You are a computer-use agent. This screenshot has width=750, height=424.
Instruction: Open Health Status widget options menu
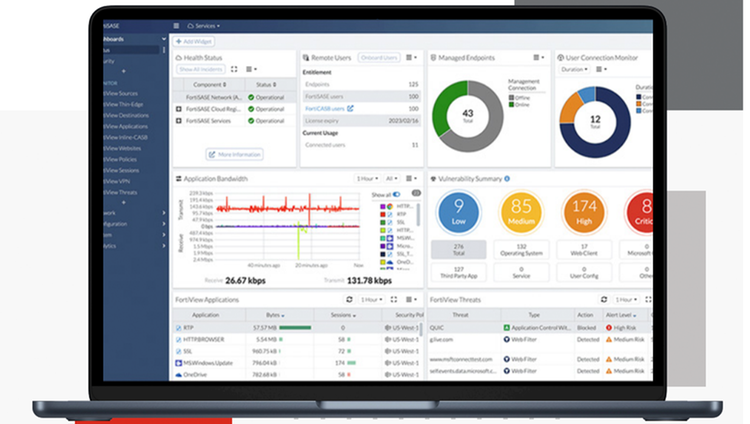251,69
